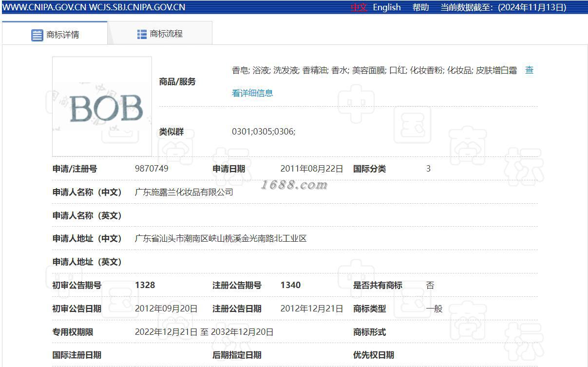Click the data cutoff date 2024年11月13日
This screenshot has height=367, width=588.
point(532,7)
